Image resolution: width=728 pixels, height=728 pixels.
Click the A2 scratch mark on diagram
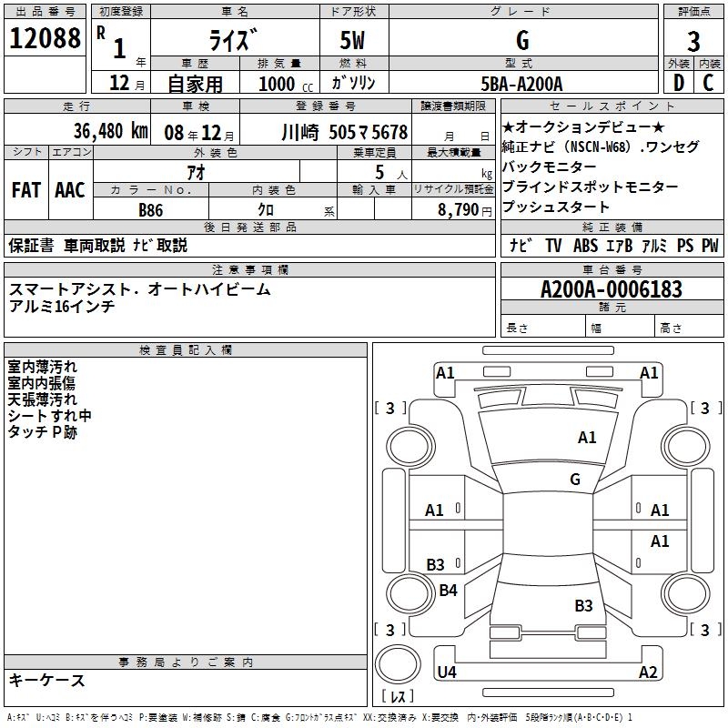coord(648,672)
